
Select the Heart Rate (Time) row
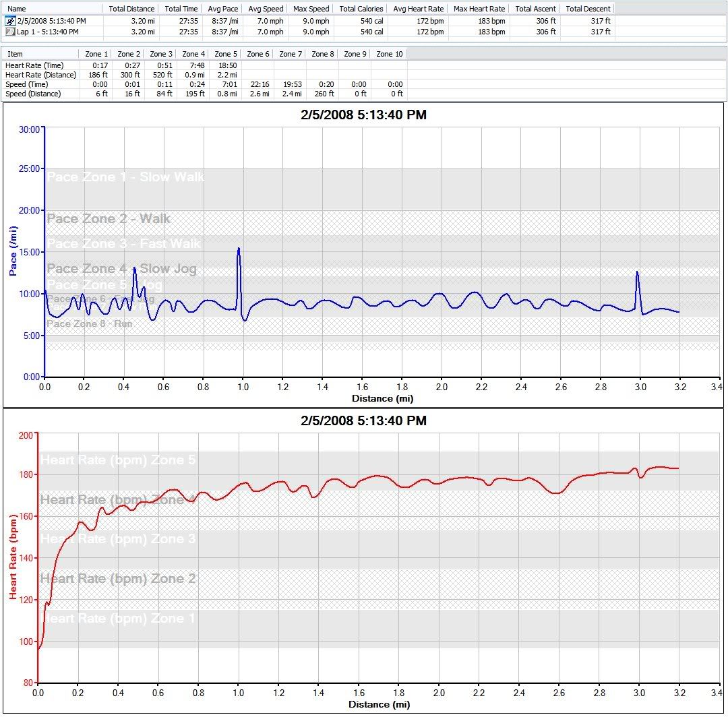click(34, 65)
